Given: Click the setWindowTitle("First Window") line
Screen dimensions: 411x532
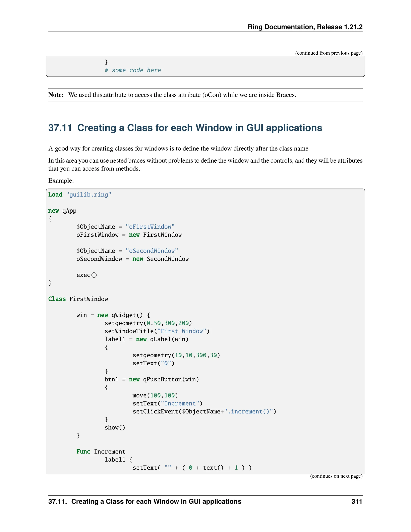Looking at the screenshot, I should [x=157, y=331].
